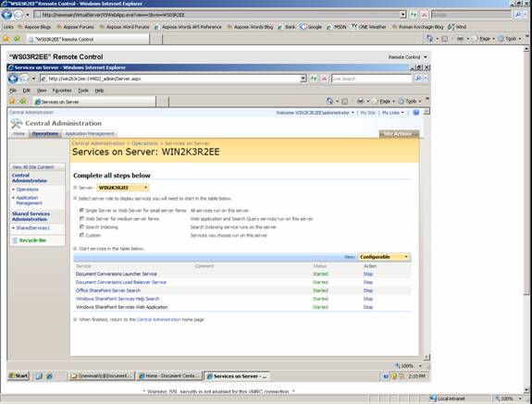This screenshot has height=404, width=532.
Task: Click the inner browser Forward arrow
Action: 24,79
